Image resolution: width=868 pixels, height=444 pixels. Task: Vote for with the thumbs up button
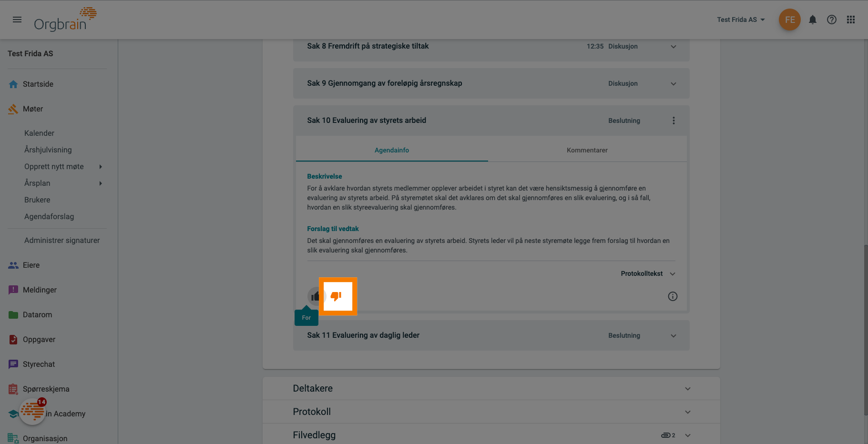click(x=315, y=296)
